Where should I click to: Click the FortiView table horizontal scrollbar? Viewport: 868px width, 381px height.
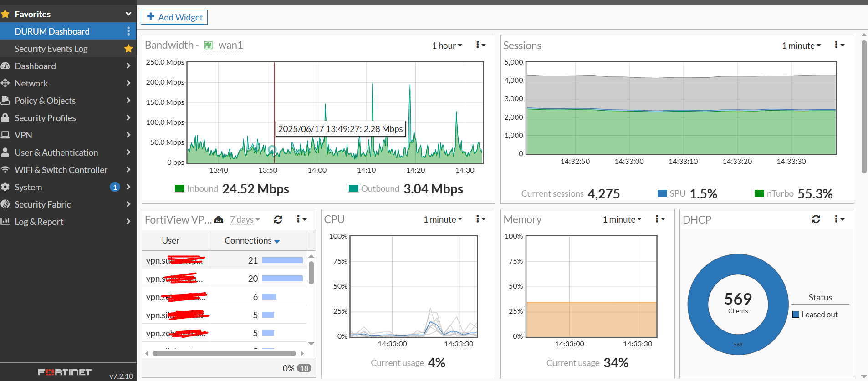(x=224, y=353)
